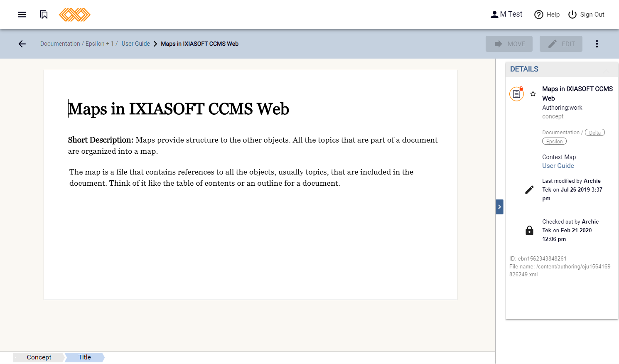
Task: Open the User Guide context map link
Action: click(558, 166)
